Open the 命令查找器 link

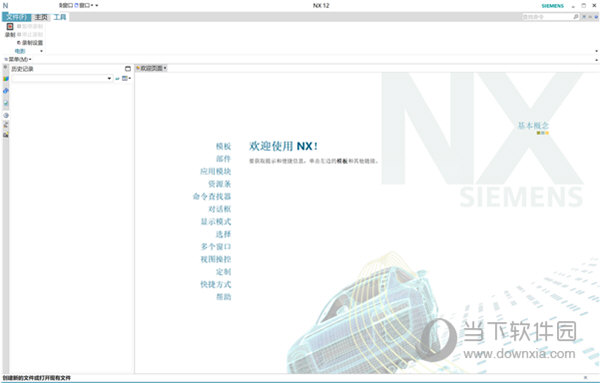point(212,197)
